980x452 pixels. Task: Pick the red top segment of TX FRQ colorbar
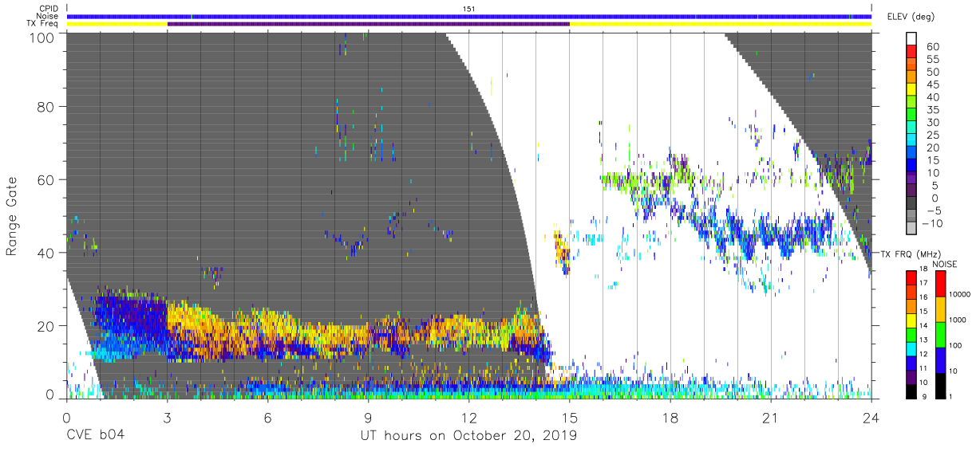coord(913,277)
